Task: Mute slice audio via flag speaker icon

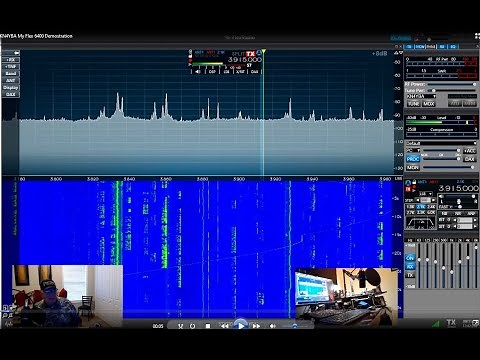Action: (198, 72)
